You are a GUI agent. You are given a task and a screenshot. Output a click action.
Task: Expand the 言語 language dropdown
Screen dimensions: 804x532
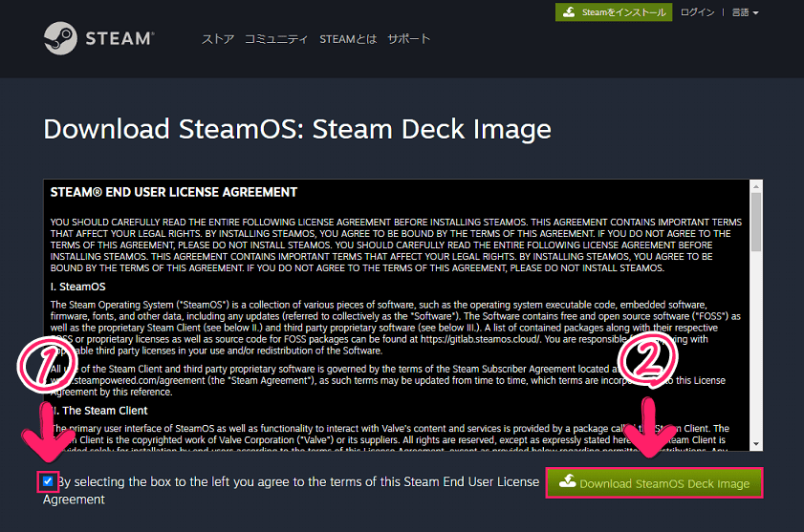click(x=745, y=12)
